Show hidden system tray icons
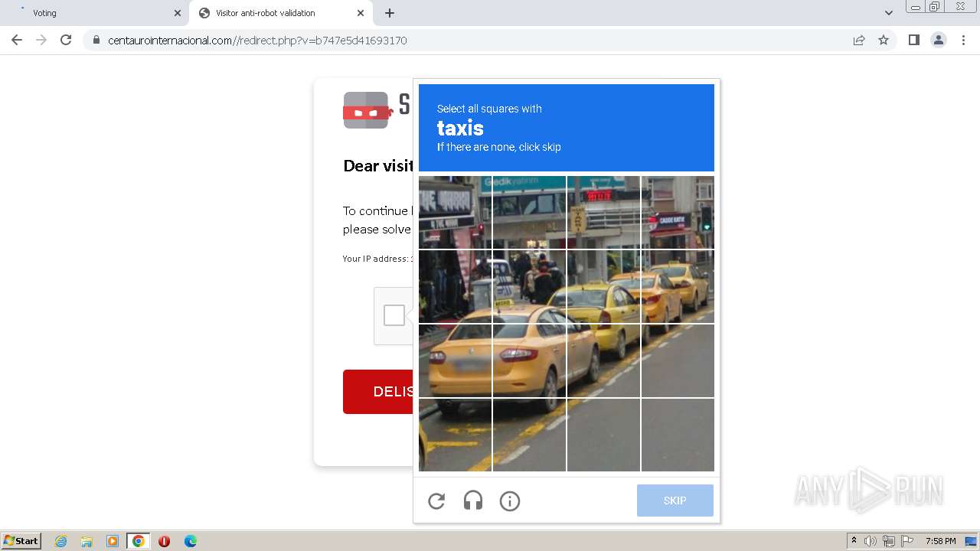This screenshot has width=980, height=551. tap(854, 541)
